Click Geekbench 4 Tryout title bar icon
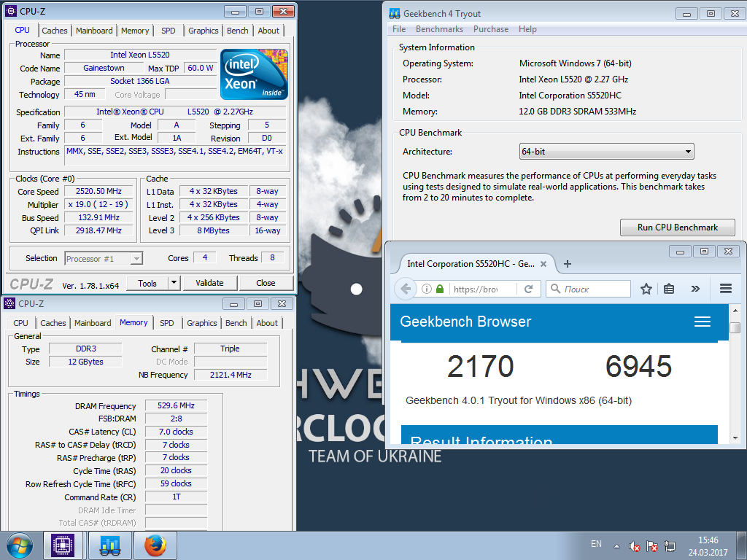This screenshot has height=560, width=747. tap(395, 13)
